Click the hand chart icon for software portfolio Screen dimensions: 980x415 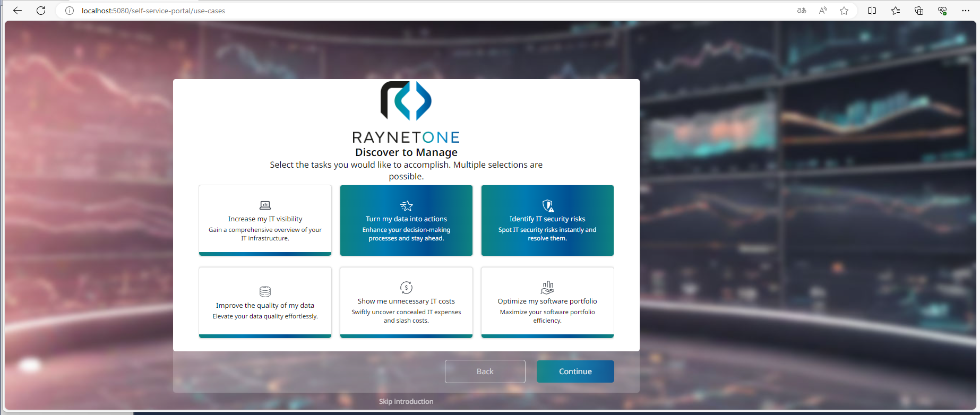click(x=547, y=288)
